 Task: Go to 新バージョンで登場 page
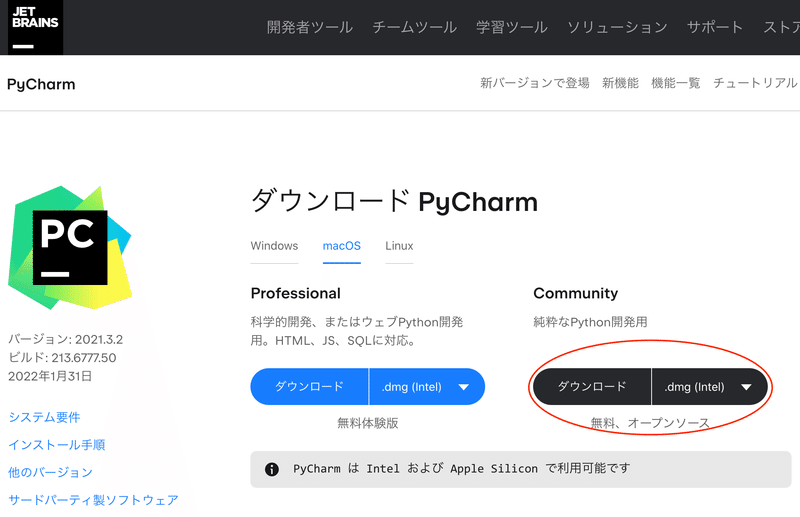(535, 83)
